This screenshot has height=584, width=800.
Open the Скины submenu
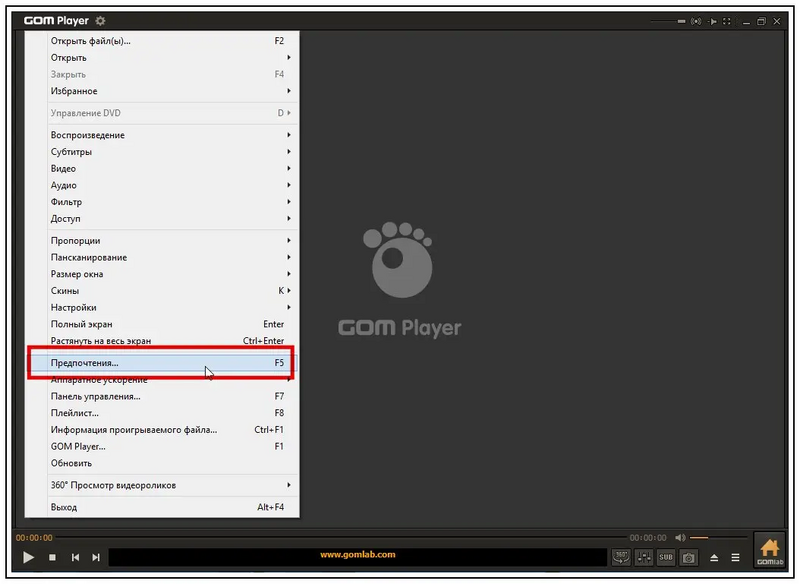(x=162, y=291)
